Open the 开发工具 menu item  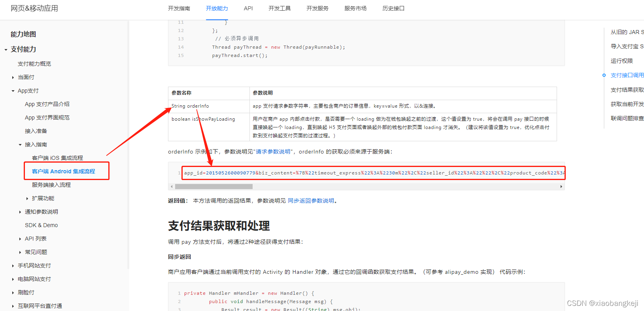pyautogui.click(x=280, y=8)
